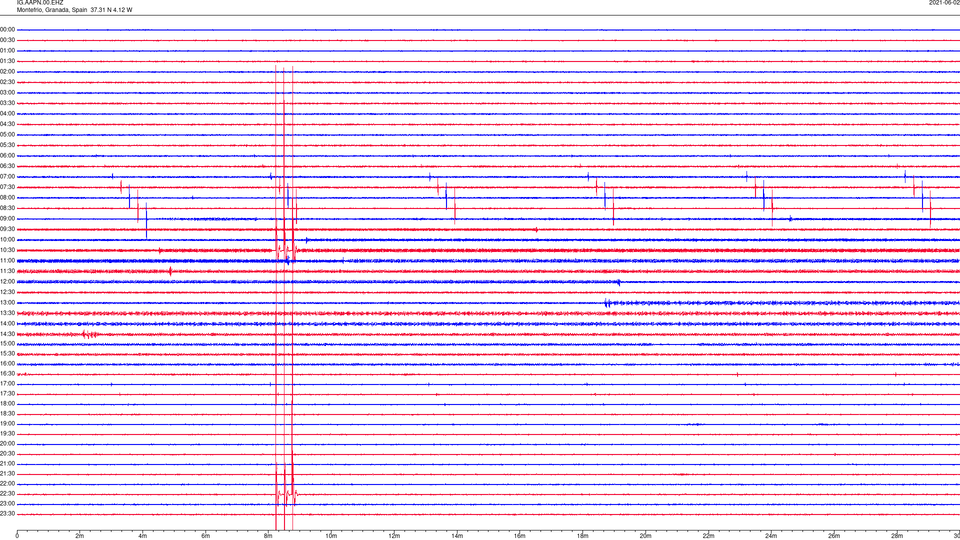The image size is (960, 540).
Task: Click the 16:00 row label
Action: coord(7,364)
